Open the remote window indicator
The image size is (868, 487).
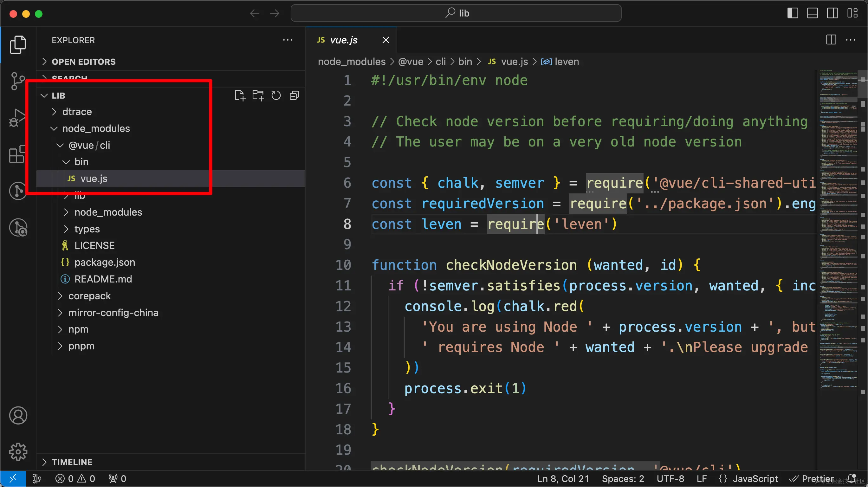click(x=13, y=478)
